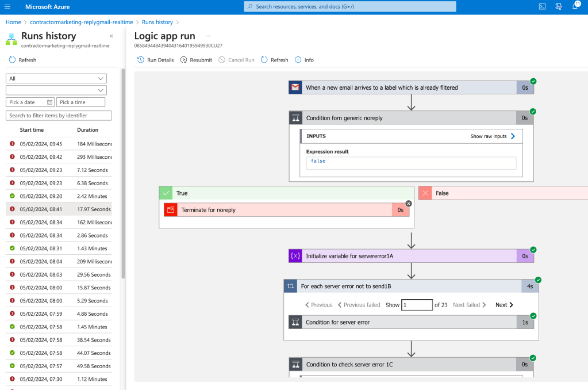Open contractormarketing-replygmail-realtime breadcrumb

[82, 22]
